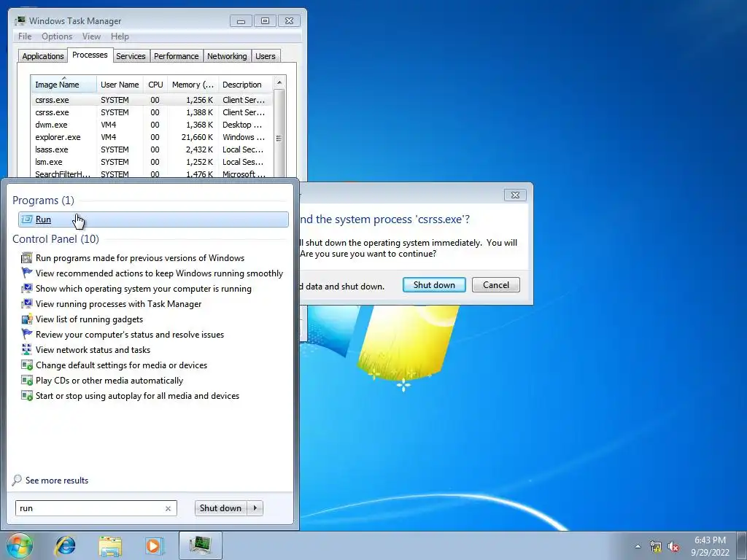The width and height of the screenshot is (747, 560).
Task: Click Control Panel (10) group heading
Action: coord(55,239)
